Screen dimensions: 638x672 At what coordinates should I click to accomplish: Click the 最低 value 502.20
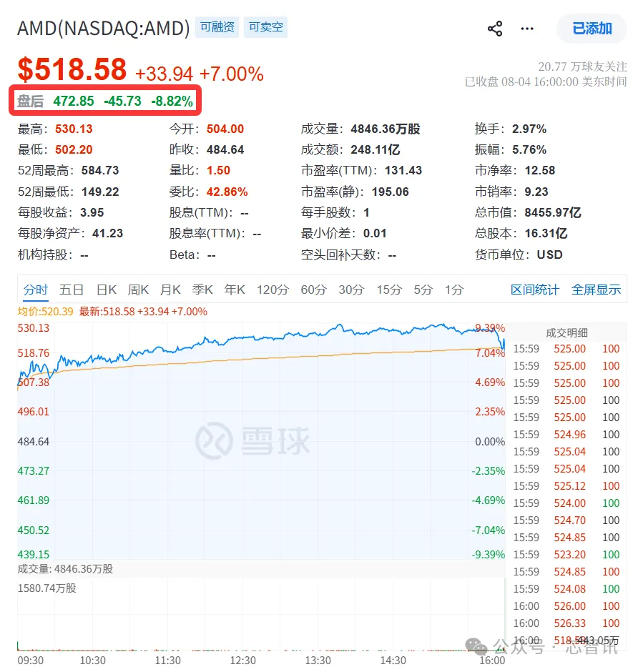click(74, 149)
